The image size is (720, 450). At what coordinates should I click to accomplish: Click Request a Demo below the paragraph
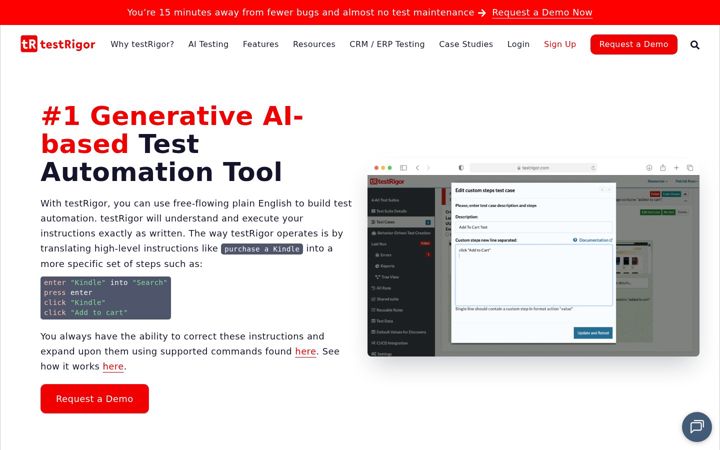pyautogui.click(x=95, y=399)
